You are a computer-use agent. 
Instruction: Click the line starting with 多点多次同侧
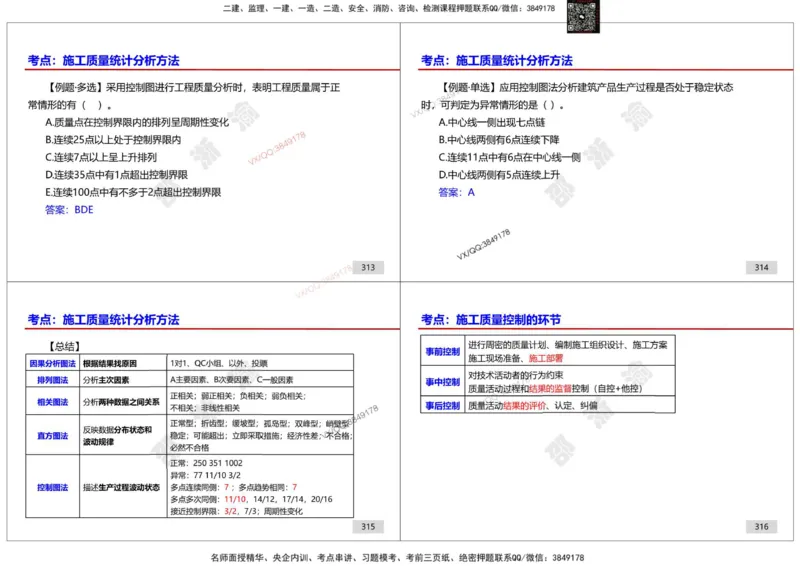[251, 499]
